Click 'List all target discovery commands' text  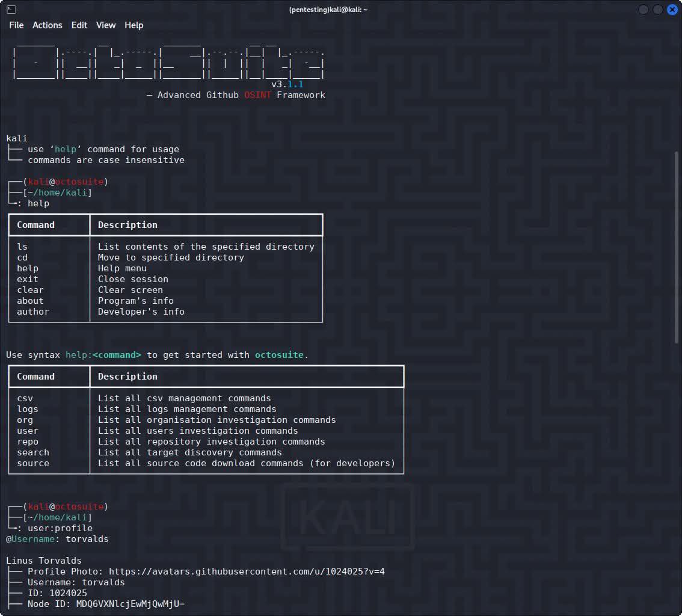click(189, 452)
